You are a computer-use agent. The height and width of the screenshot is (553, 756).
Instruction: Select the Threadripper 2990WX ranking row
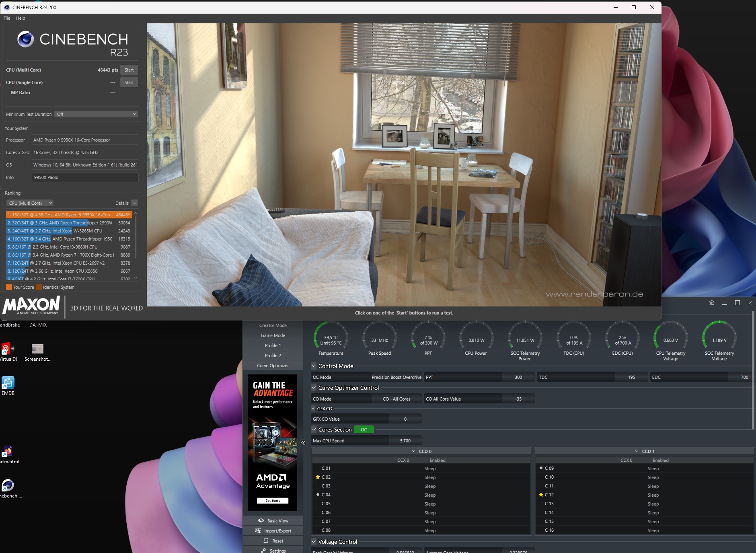point(69,223)
